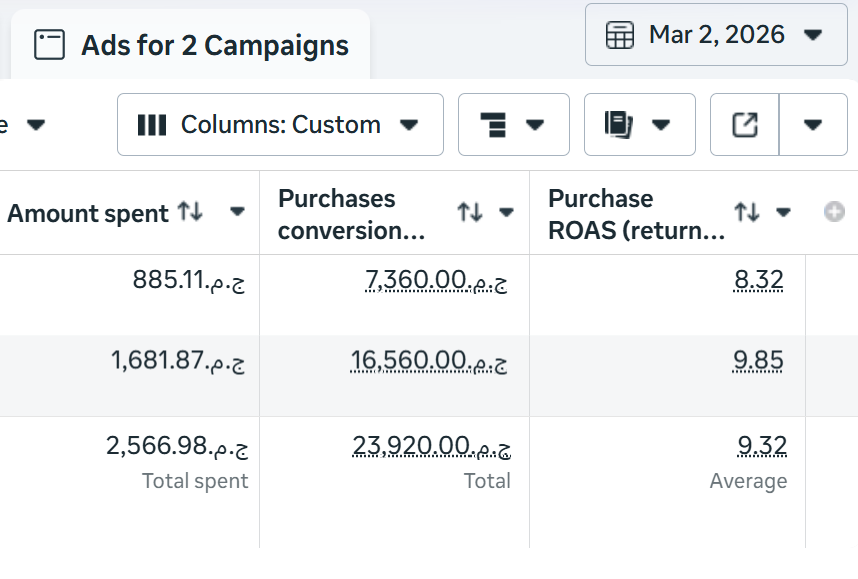858x579 pixels.
Task: Click the 9.85 ROAS value
Action: click(x=758, y=361)
